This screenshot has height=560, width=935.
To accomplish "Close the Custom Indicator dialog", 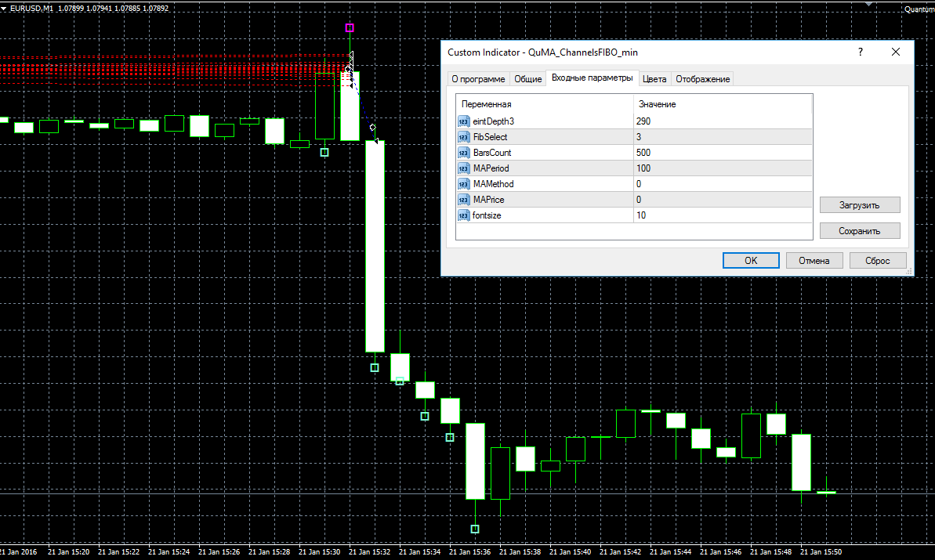I will (896, 52).
